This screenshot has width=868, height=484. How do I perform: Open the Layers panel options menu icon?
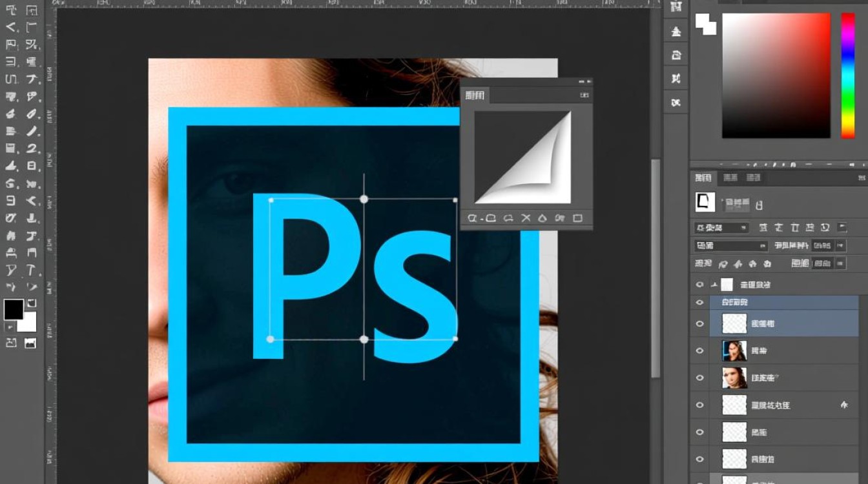862,178
